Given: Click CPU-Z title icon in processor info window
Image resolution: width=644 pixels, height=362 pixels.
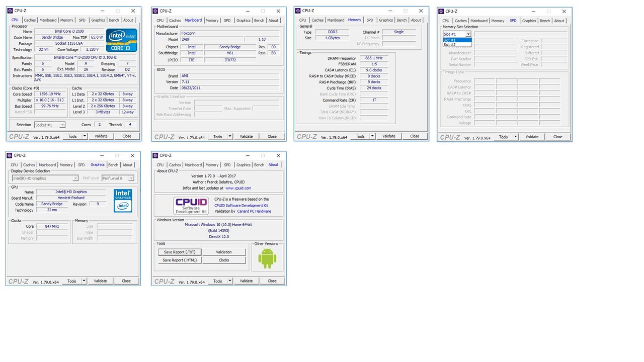Looking at the screenshot, I should 10,11.
